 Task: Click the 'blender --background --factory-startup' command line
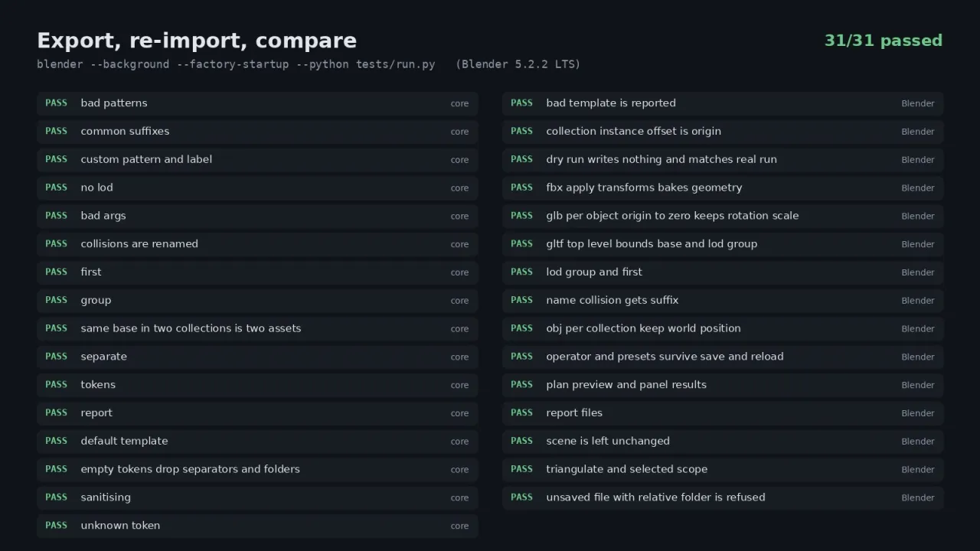click(236, 64)
